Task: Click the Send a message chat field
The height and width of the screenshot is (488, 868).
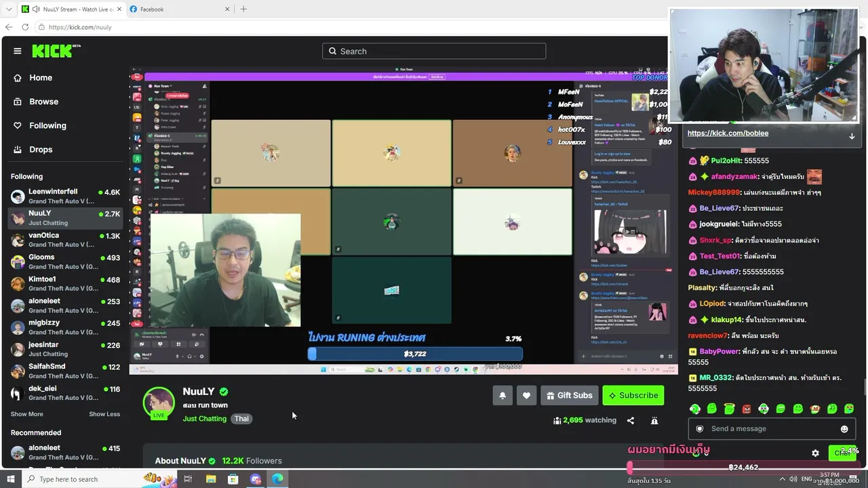Action: [x=771, y=429]
